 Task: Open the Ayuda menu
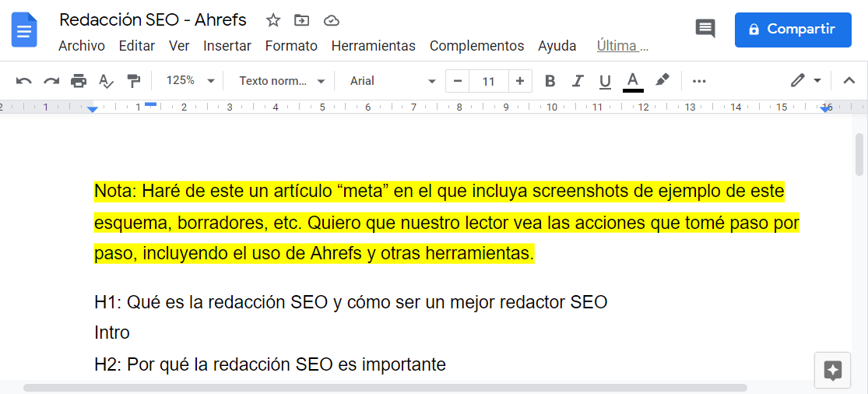557,46
